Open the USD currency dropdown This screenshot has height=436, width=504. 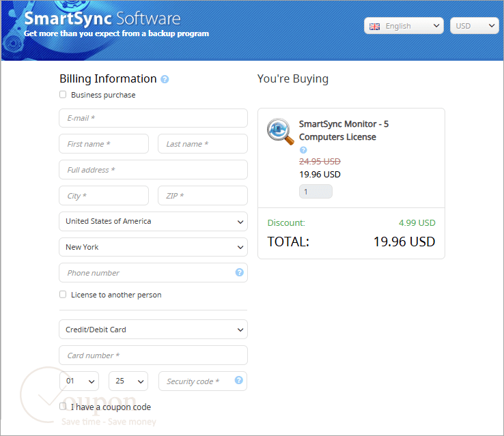(x=475, y=26)
